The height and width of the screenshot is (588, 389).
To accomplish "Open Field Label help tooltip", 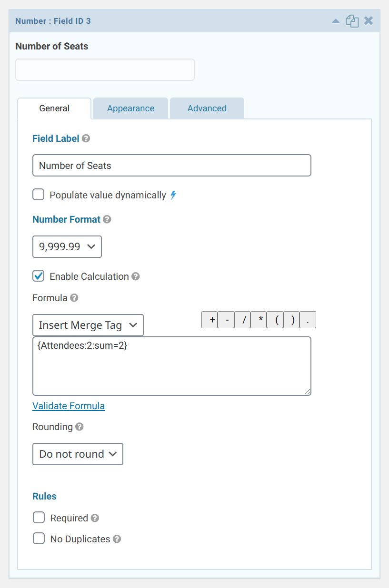I will [x=86, y=138].
